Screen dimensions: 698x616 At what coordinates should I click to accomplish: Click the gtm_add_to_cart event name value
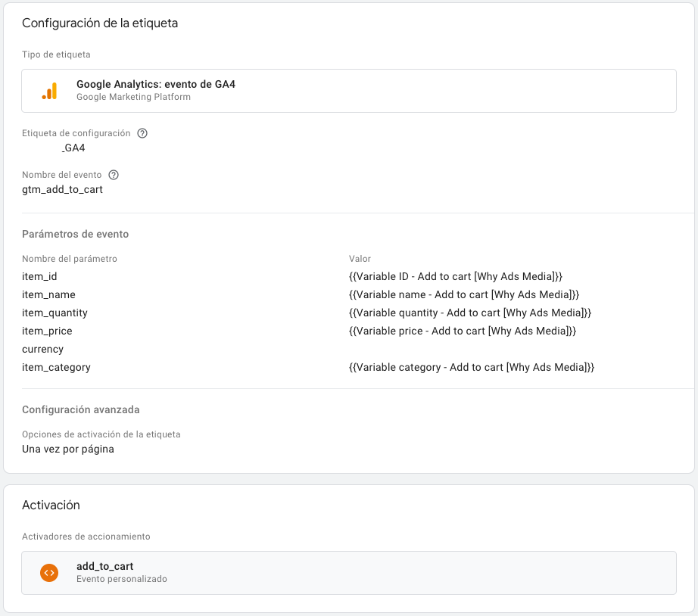point(62,189)
